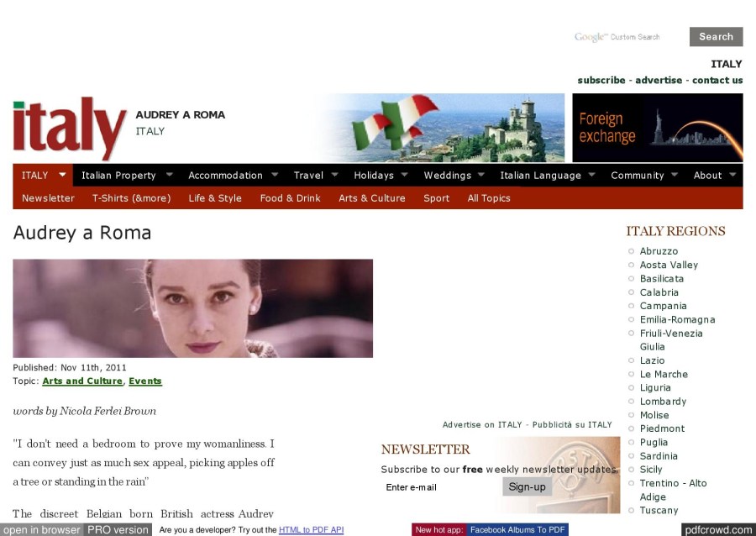Open the Foreign exchange banner ad
Screen dimensions: 756x536
657,128
